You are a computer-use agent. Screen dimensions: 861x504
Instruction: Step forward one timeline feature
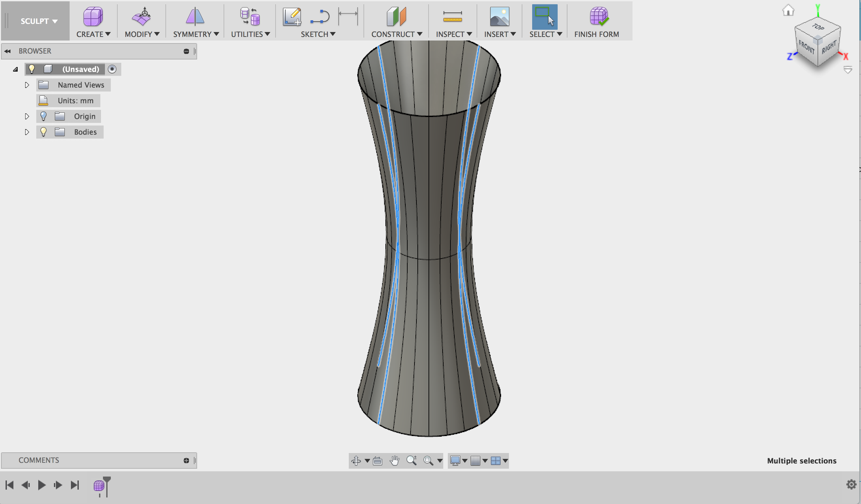58,485
